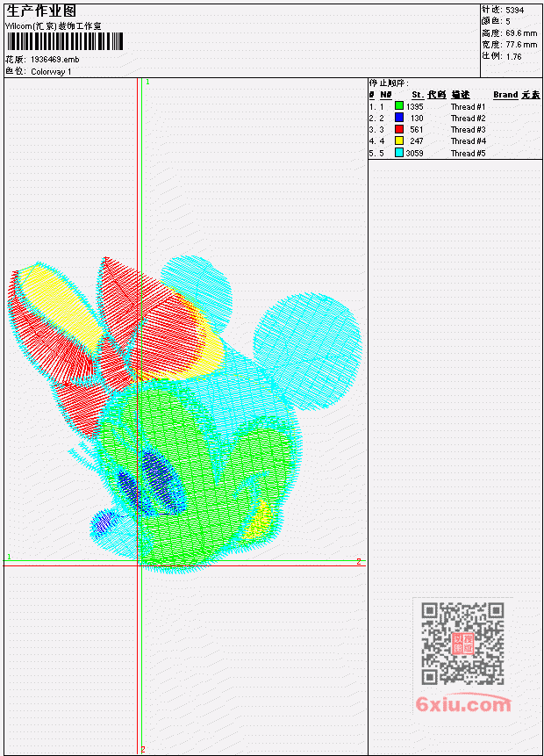Screen dimensions: 544x756
Task: Click the barcode below the studio name
Action: [65, 41]
